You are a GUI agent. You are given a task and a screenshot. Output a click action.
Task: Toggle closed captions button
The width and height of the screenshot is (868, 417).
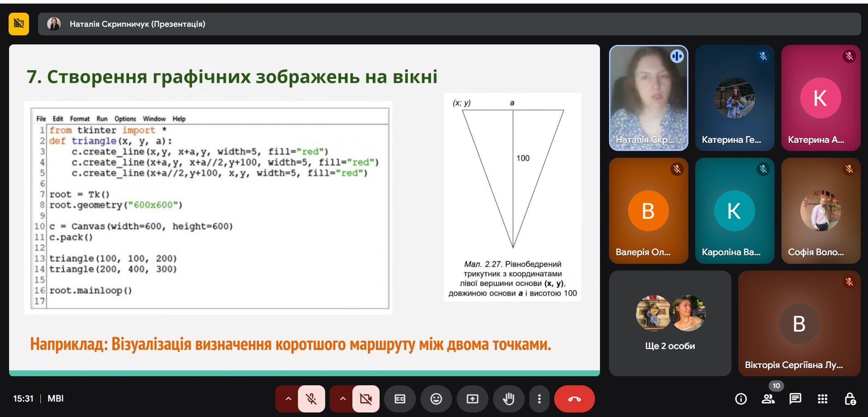[x=400, y=399]
